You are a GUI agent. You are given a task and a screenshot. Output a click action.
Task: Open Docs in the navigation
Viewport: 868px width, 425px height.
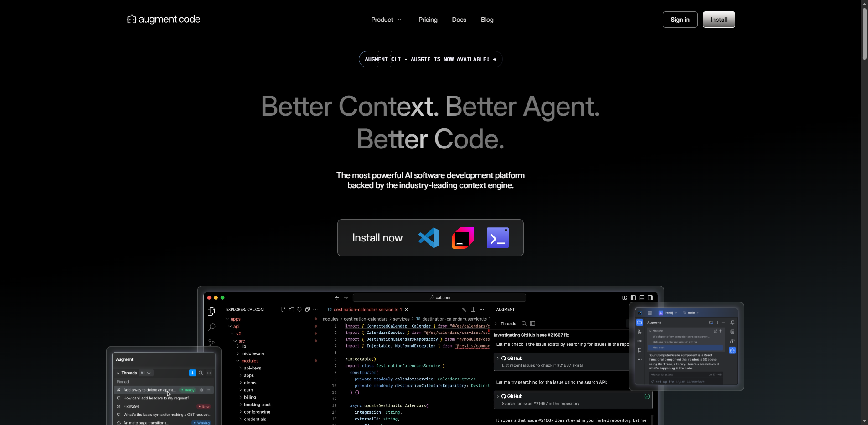(459, 20)
